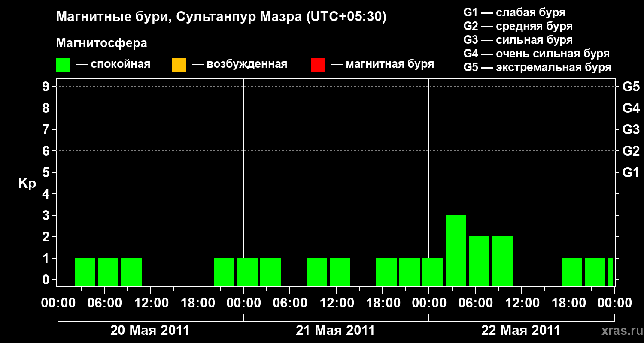Click the '— спокойная' legend label
Screen dimensions: 644x343
point(113,65)
